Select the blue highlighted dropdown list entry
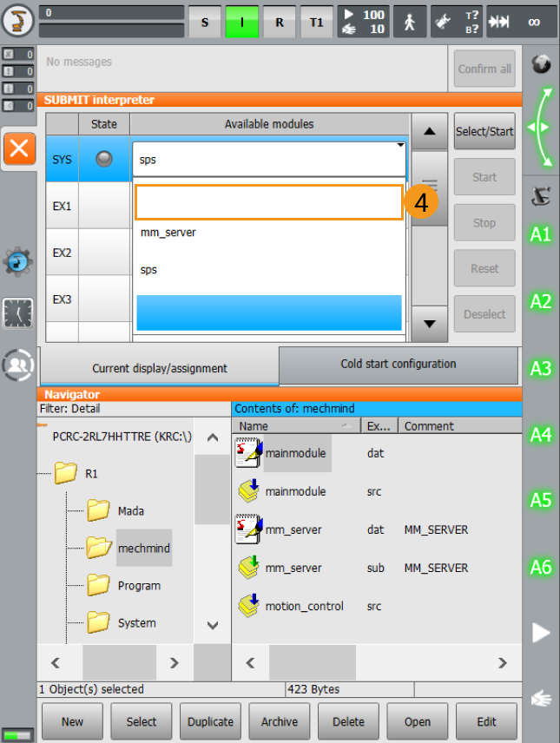560x743 pixels. (269, 312)
